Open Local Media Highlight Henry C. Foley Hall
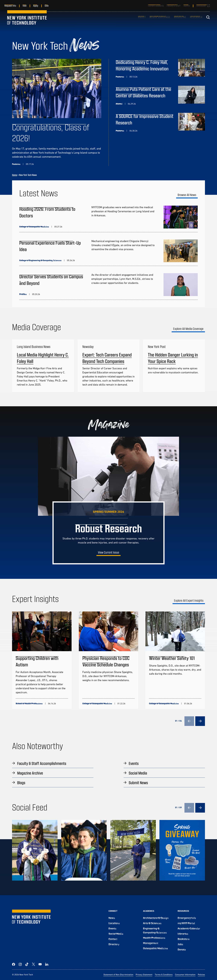The height and width of the screenshot is (980, 217). coord(43,358)
